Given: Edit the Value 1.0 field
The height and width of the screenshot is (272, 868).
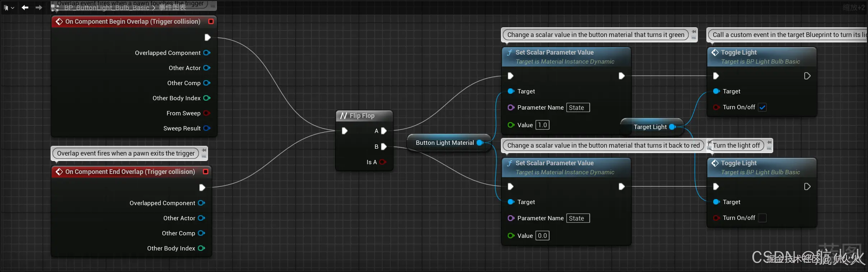Looking at the screenshot, I should click(x=543, y=125).
